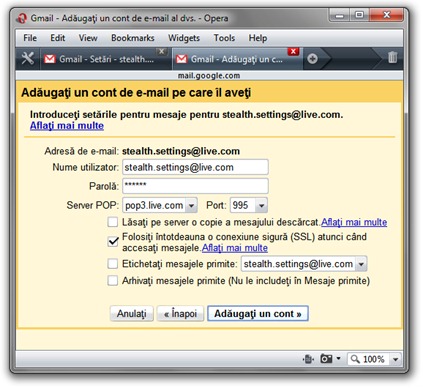
Task: Click the Nume utilizator input field
Action: (x=195, y=167)
